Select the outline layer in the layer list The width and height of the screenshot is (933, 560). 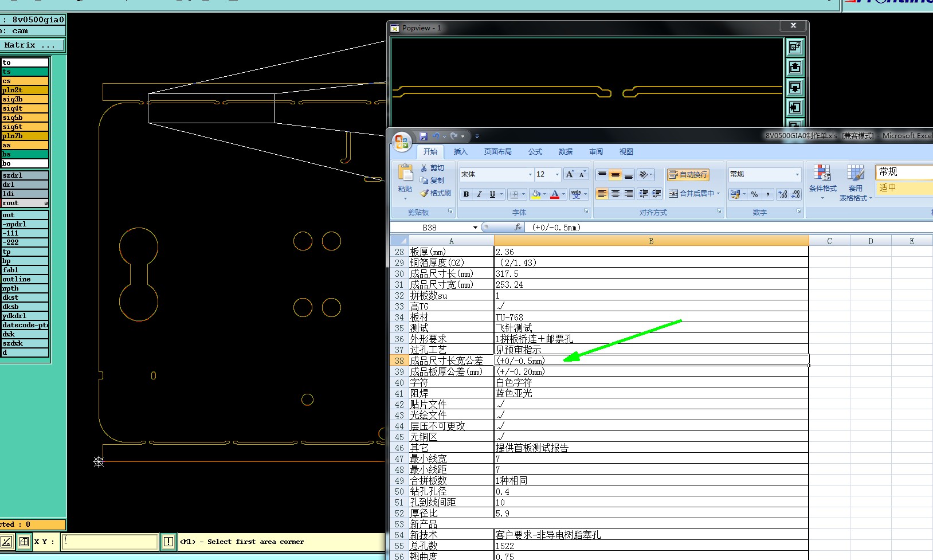(25, 279)
